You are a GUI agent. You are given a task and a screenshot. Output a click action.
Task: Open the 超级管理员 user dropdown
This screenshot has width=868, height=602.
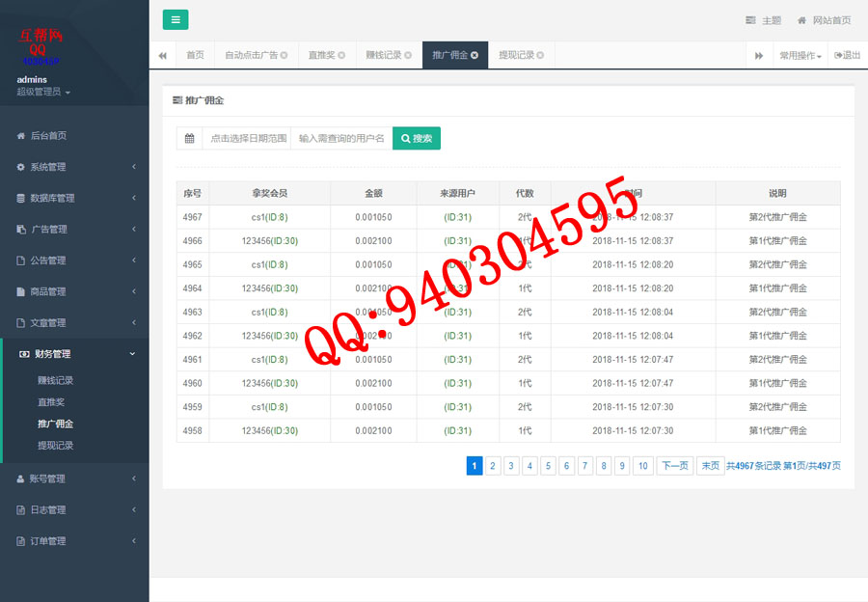point(42,92)
